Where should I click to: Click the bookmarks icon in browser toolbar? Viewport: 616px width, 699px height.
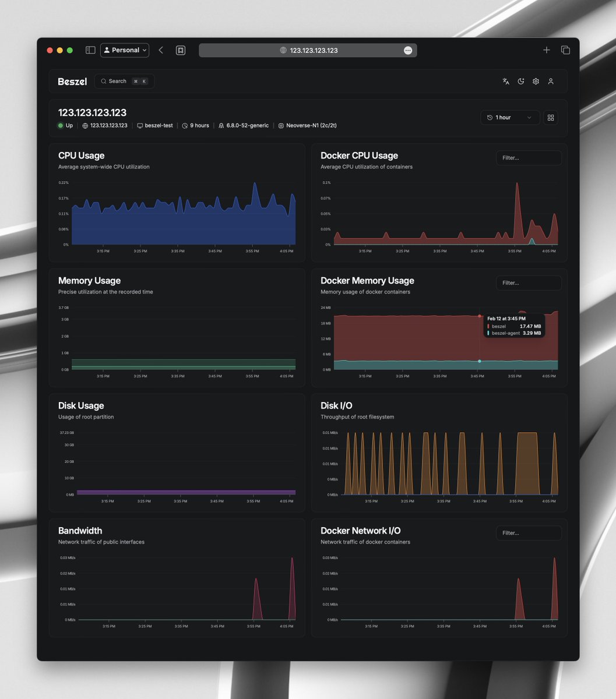tap(181, 50)
